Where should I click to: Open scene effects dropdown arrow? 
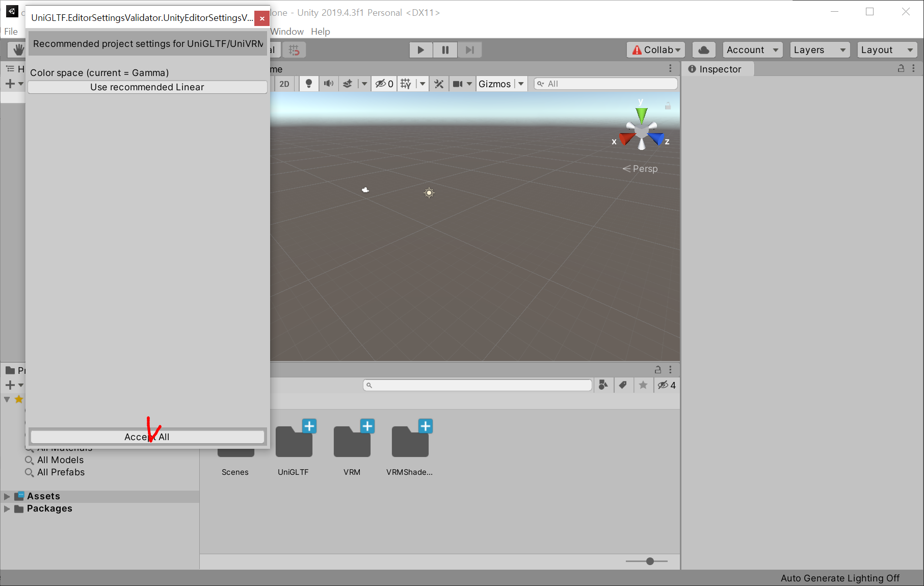pos(364,84)
